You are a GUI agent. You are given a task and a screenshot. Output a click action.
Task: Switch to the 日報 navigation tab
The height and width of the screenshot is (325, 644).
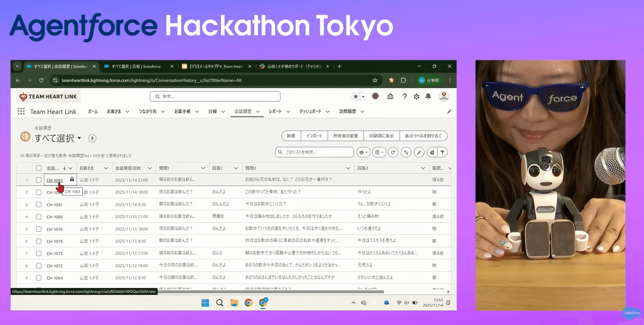(213, 112)
